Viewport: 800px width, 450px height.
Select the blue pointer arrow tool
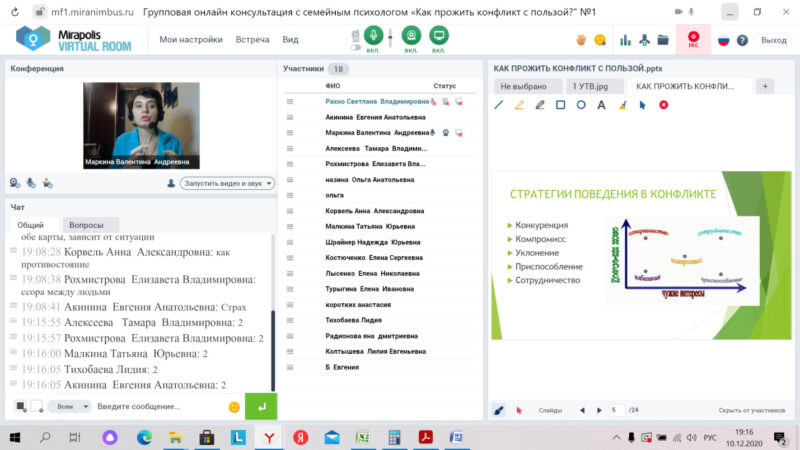tap(642, 105)
